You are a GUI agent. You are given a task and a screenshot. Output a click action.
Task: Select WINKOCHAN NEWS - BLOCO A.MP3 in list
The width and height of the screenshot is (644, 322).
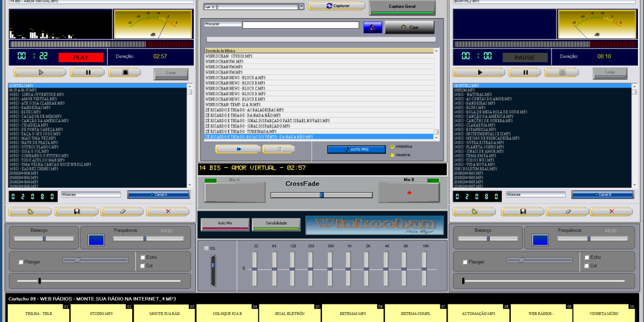pos(236,78)
